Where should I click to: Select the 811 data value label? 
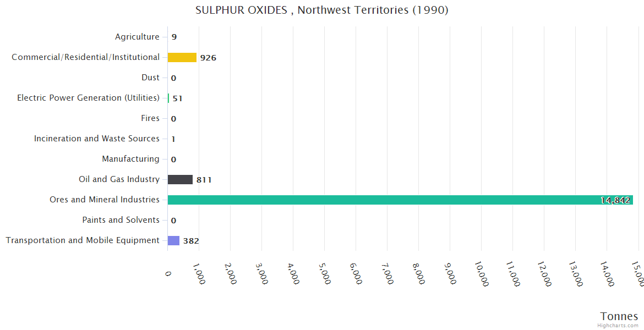204,180
